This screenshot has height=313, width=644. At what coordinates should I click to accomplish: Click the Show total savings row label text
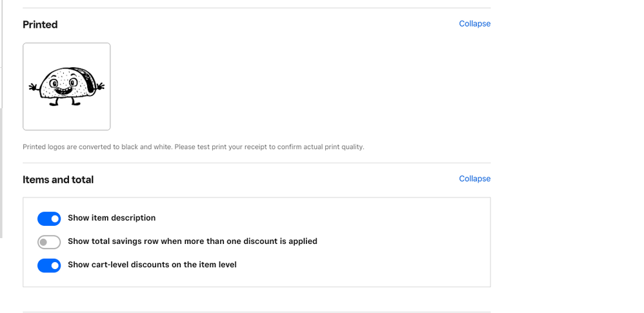192,241
